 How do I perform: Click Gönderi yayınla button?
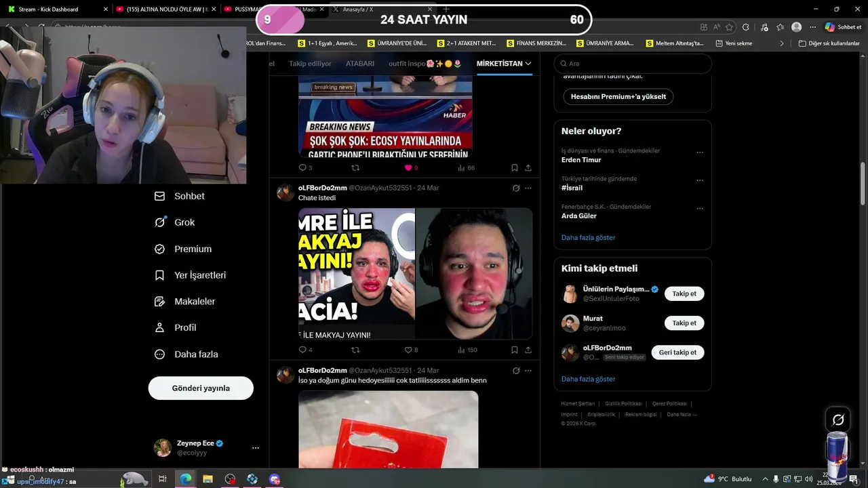tap(201, 388)
